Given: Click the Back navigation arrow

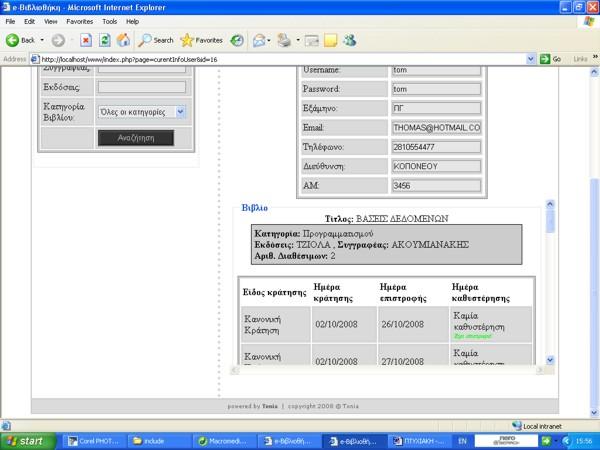Looking at the screenshot, I should [x=13, y=40].
